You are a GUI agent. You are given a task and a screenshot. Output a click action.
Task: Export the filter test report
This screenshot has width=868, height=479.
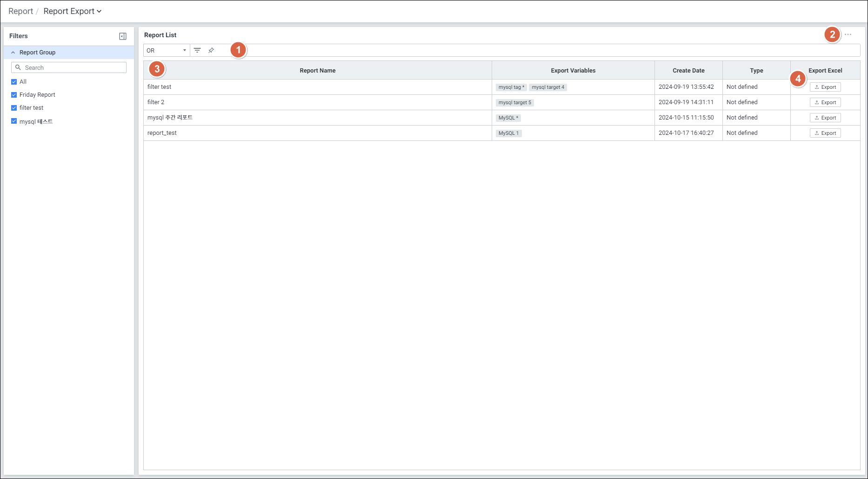point(825,87)
